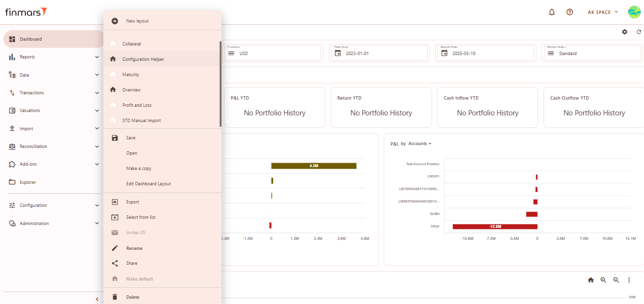Reset chart view with the home icon
The image size is (644, 304).
[x=591, y=280]
